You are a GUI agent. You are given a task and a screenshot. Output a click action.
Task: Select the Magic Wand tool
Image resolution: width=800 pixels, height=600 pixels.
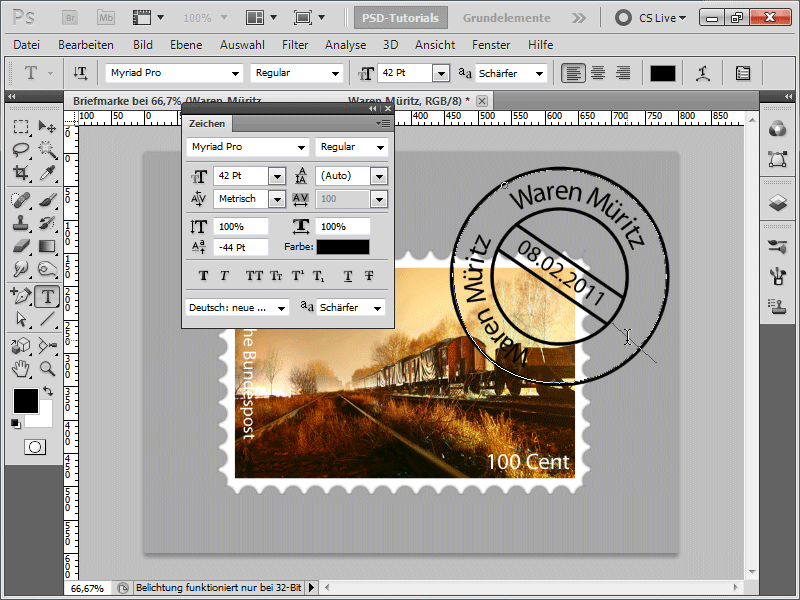click(x=47, y=149)
